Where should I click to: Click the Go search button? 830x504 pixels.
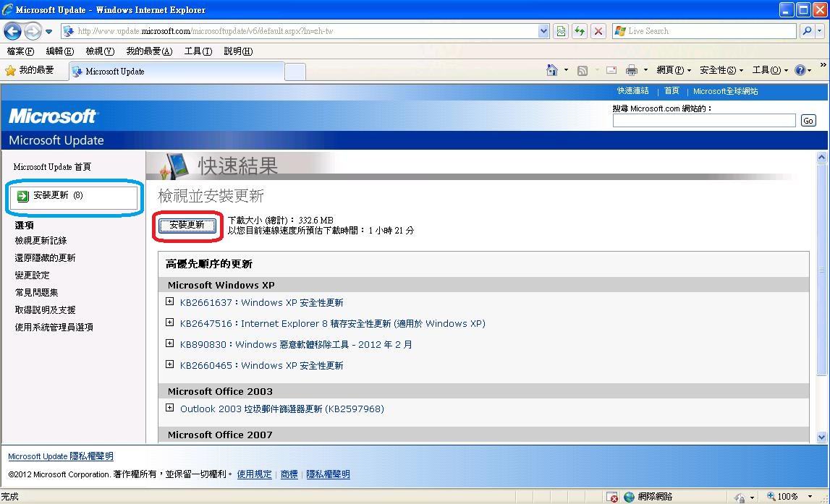[808, 121]
